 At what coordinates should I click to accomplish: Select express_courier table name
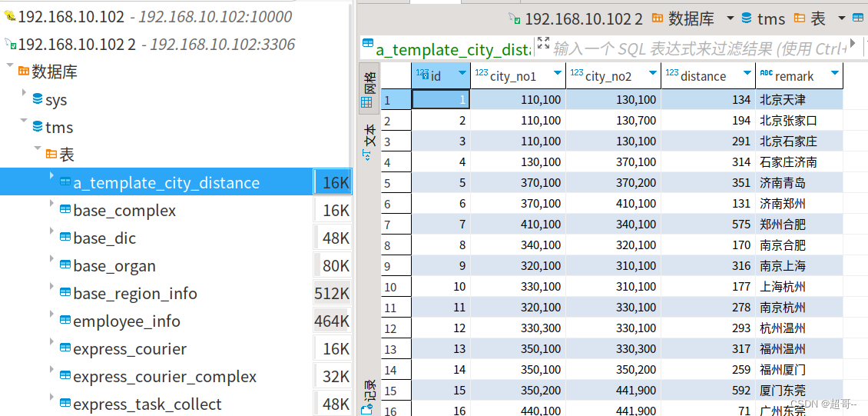tap(130, 350)
